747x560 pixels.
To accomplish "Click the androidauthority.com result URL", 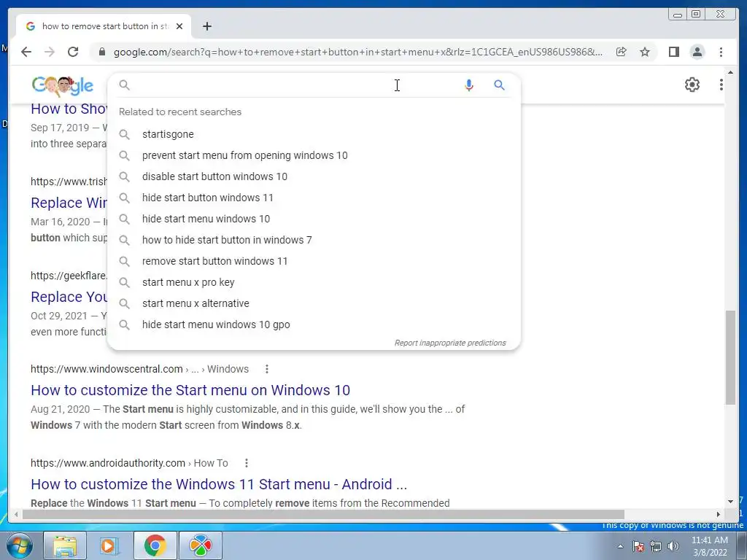I will [129, 463].
